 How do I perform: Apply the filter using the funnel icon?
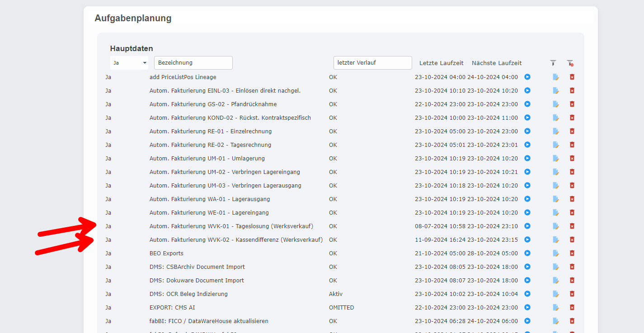(553, 63)
